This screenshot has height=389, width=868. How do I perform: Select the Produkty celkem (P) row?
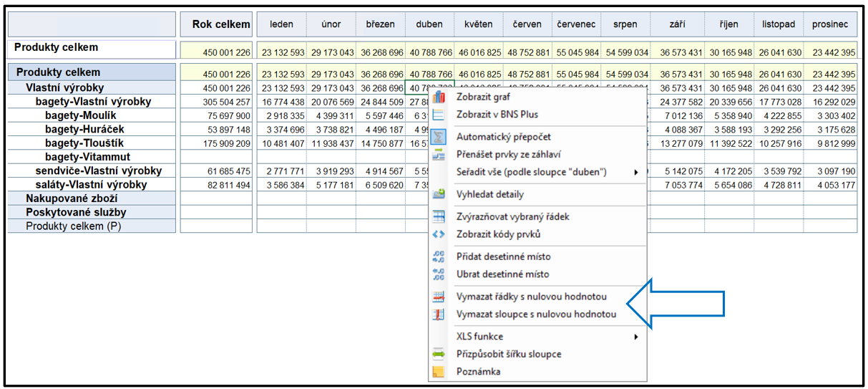coord(92,226)
